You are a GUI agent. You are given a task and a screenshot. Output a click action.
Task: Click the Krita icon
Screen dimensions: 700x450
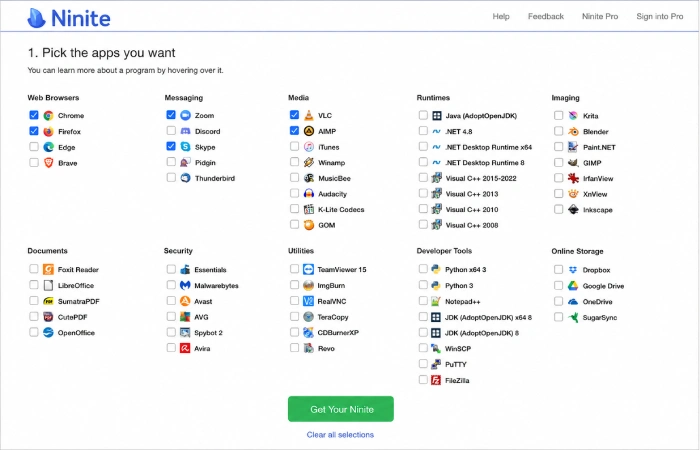point(573,116)
